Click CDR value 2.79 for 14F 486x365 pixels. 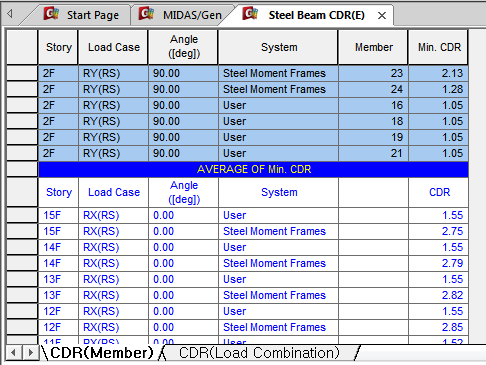[439, 263]
